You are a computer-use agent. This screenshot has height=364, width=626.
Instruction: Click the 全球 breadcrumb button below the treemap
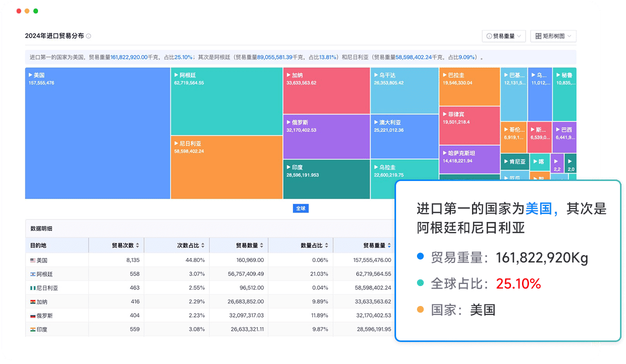(x=300, y=208)
